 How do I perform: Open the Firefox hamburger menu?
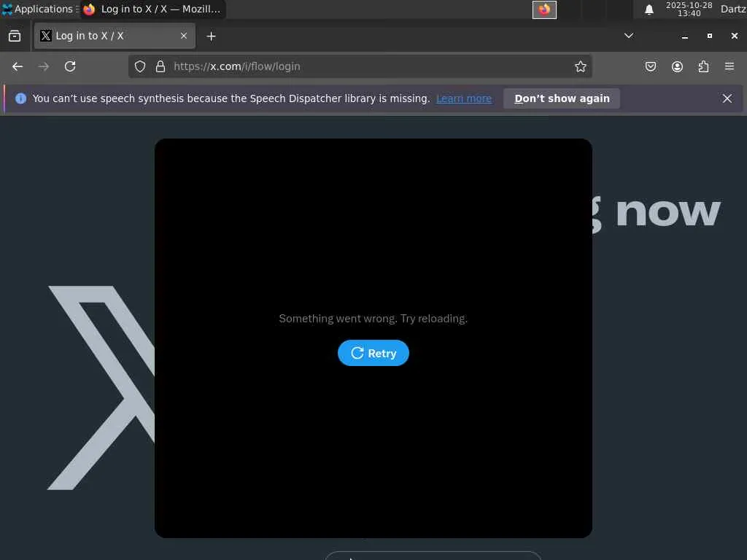coord(729,66)
